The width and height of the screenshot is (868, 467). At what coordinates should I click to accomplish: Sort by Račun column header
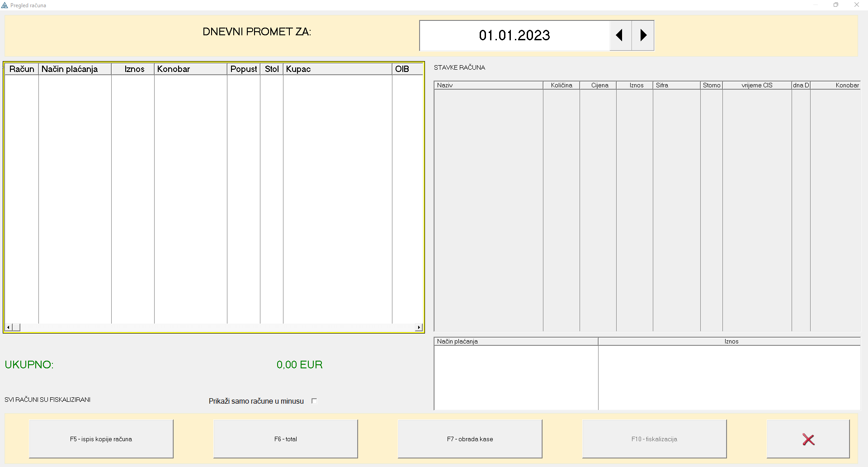pyautogui.click(x=22, y=69)
